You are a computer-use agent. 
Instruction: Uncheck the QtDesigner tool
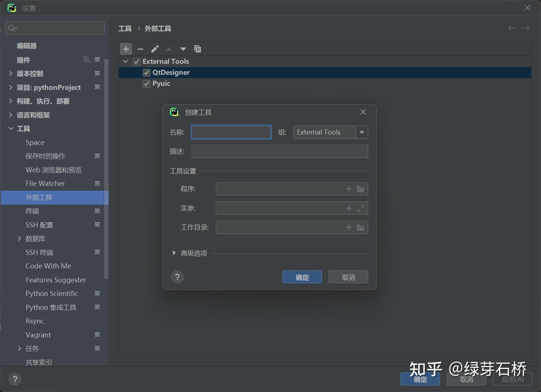(146, 72)
